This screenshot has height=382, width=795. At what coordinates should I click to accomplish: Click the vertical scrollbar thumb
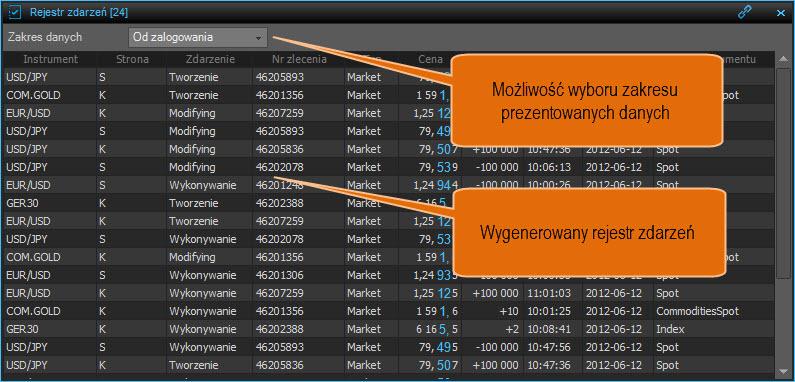782,172
